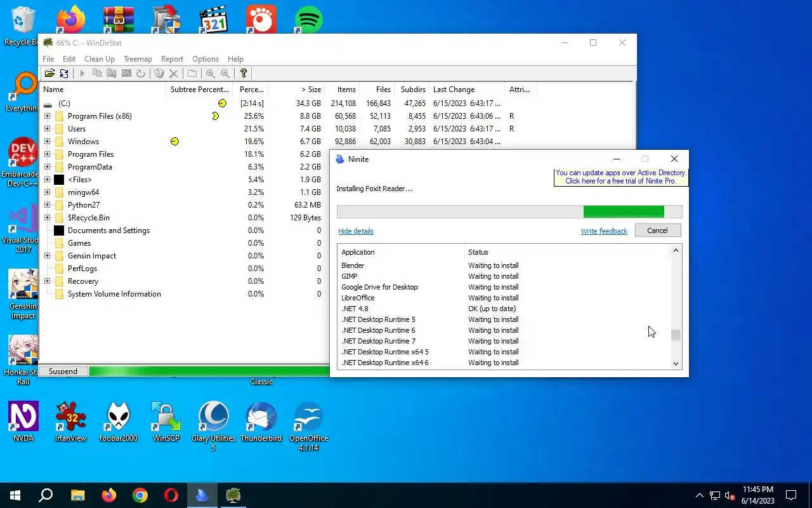Screen dimensions: 812x508
Task: Open Google Chrome from the taskbar
Action: (140, 495)
